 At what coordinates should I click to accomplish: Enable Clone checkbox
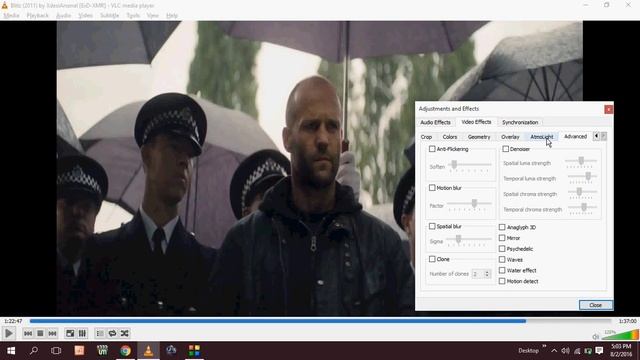tap(432, 259)
